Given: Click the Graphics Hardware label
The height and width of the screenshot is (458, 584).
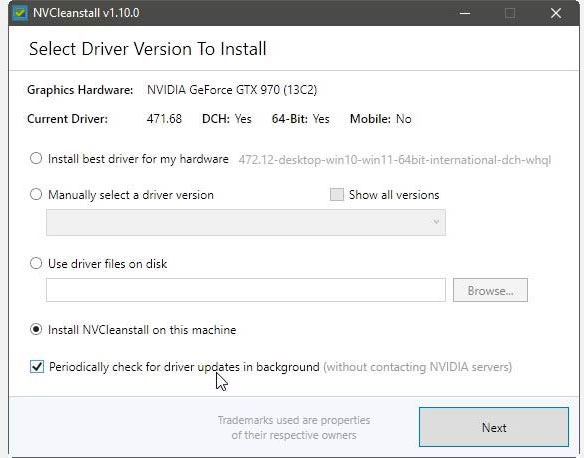Looking at the screenshot, I should [80, 90].
